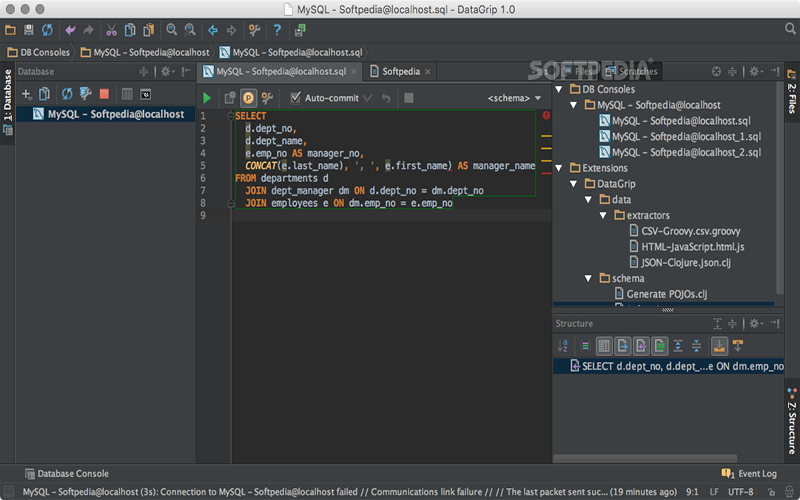Click the Sort Alphabetically icon in Structure

562,346
